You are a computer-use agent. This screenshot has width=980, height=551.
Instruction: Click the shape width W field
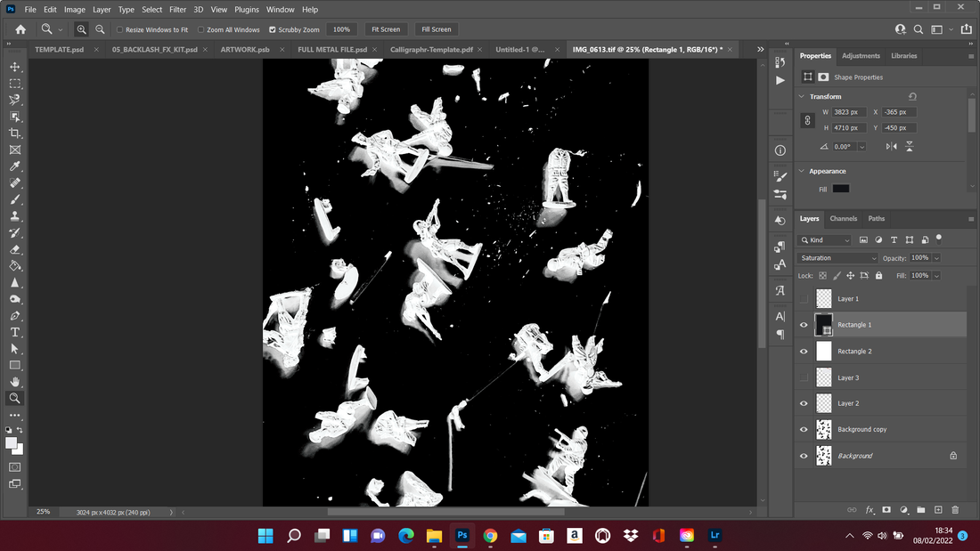click(849, 112)
